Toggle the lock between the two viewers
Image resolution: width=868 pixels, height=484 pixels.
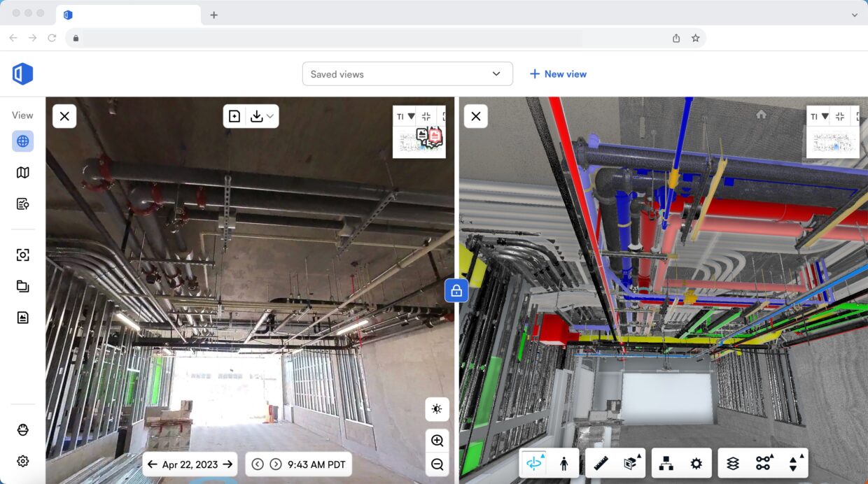coord(456,290)
